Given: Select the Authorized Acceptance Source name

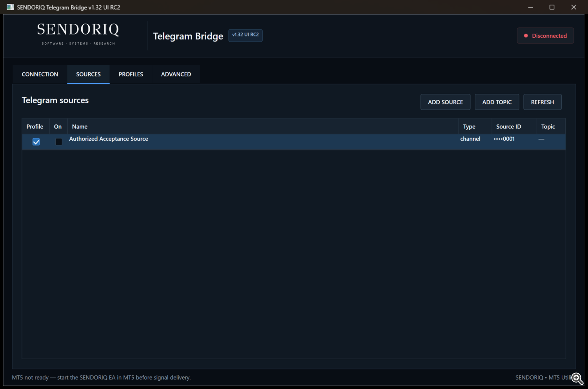Looking at the screenshot, I should (109, 139).
